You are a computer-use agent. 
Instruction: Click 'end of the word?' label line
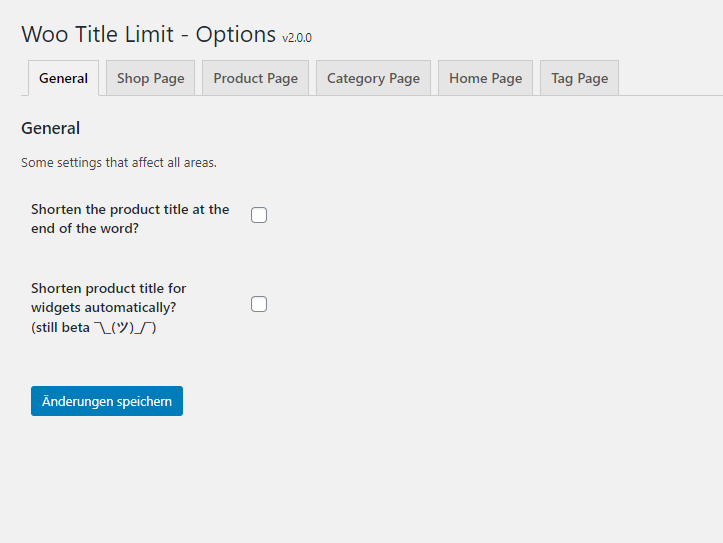85,229
